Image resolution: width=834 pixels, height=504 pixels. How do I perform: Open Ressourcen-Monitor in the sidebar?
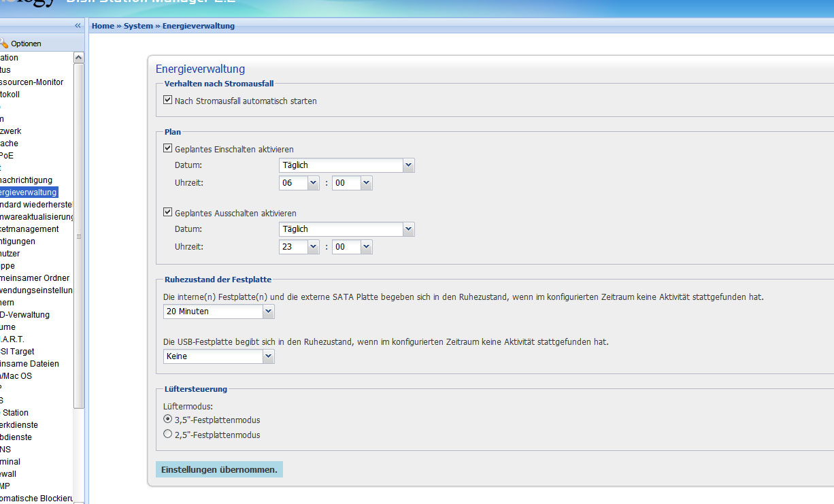click(x=31, y=82)
